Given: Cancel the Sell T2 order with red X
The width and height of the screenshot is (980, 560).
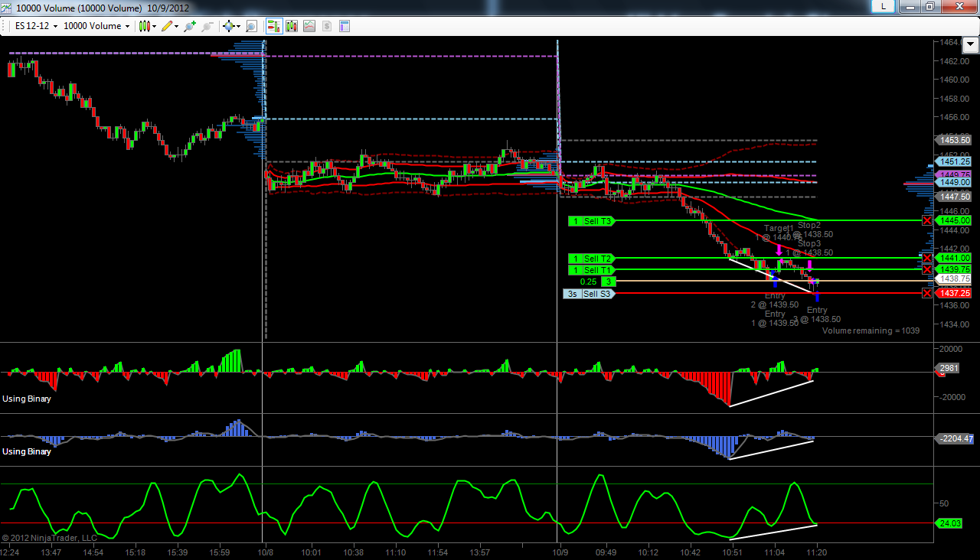Looking at the screenshot, I should (927, 258).
